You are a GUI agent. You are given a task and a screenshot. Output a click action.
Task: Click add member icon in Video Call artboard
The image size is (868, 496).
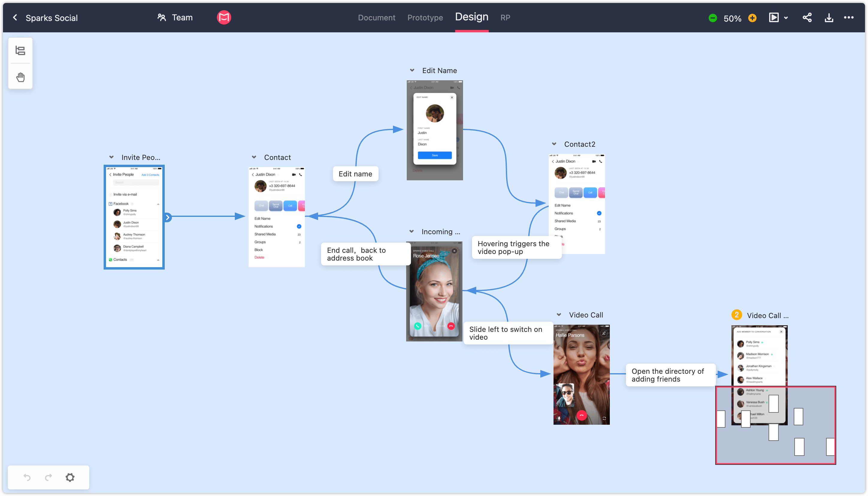(604, 333)
